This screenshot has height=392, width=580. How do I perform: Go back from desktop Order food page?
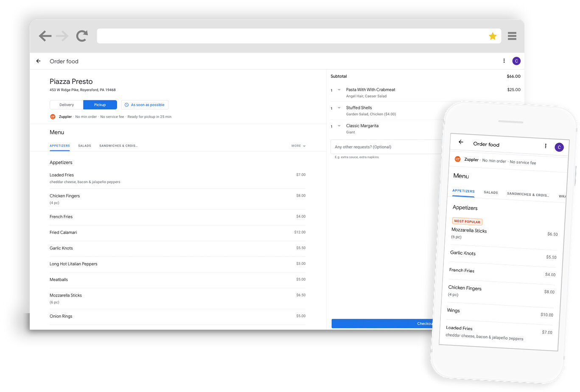coord(39,61)
